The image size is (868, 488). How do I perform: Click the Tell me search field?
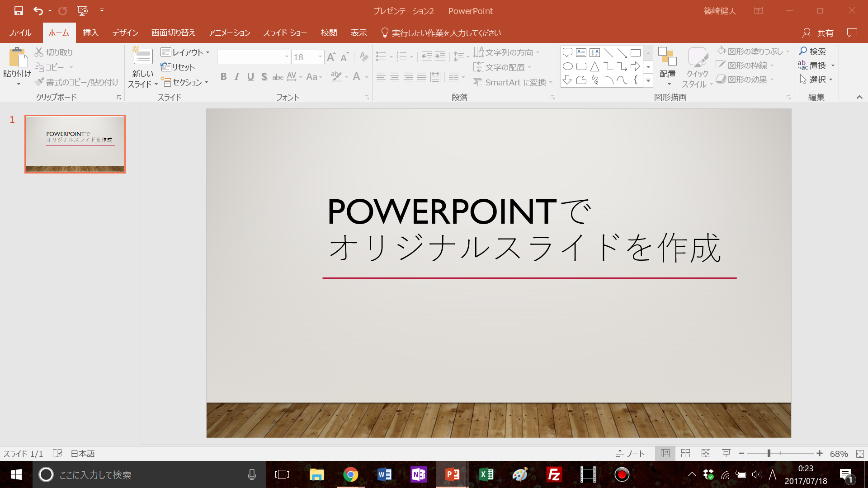[x=441, y=33]
